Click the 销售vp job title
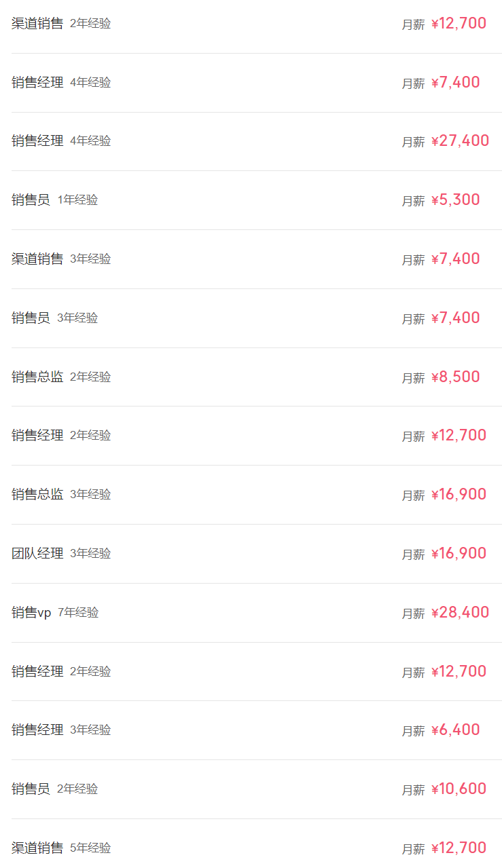Image resolution: width=502 pixels, height=868 pixels. tap(31, 613)
